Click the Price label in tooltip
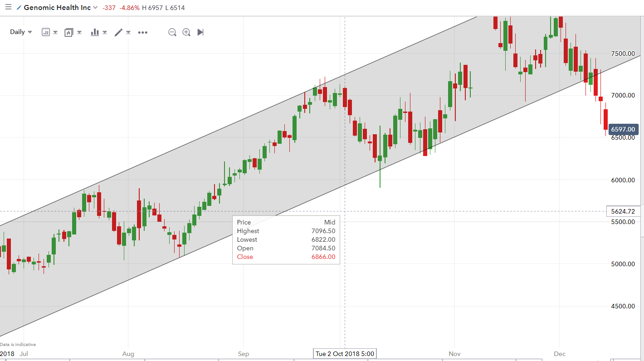The height and width of the screenshot is (361, 644). (x=244, y=222)
